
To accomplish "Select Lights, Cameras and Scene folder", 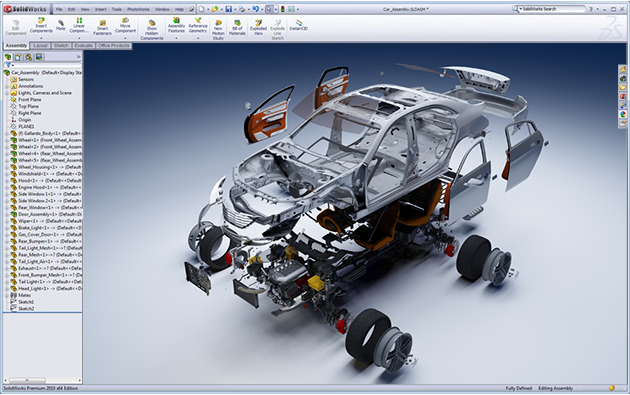I will 45,93.
